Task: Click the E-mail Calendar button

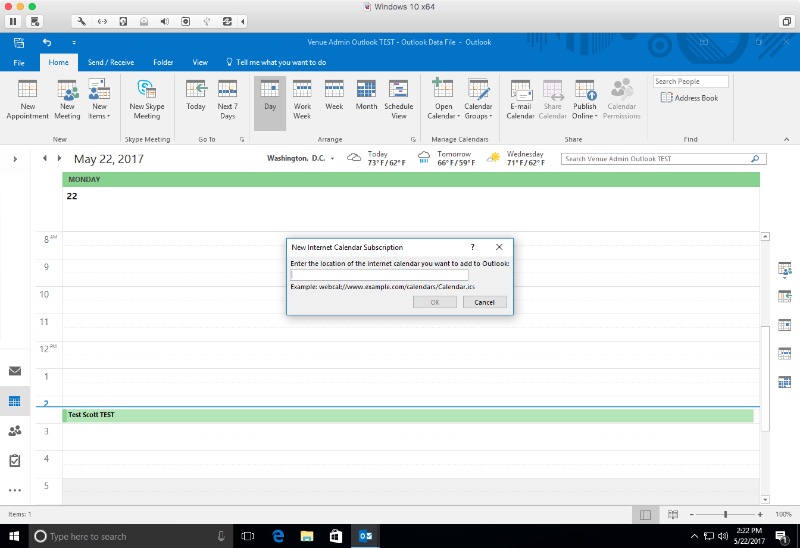Action: [x=520, y=100]
